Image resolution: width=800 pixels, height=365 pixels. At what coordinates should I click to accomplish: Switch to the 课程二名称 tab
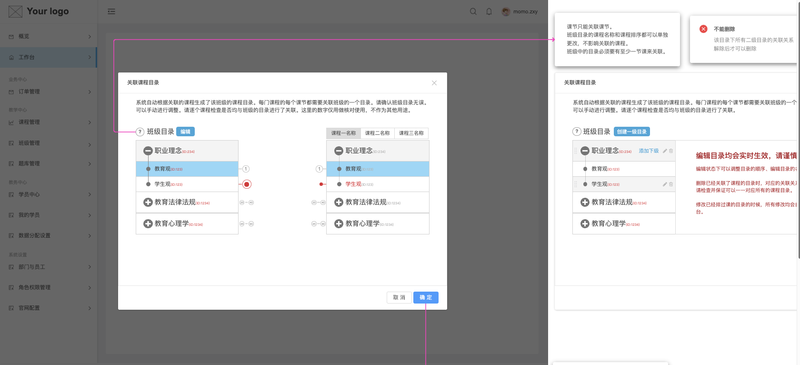(x=378, y=133)
